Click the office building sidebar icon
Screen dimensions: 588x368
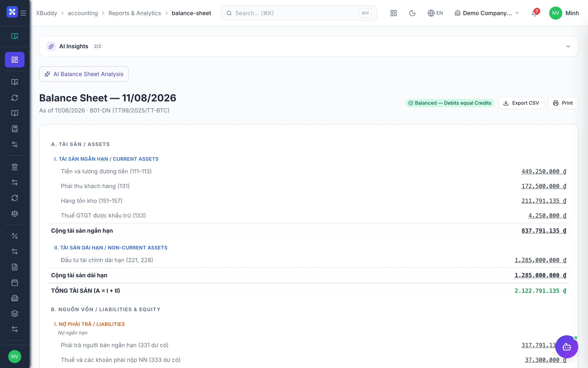click(14, 298)
